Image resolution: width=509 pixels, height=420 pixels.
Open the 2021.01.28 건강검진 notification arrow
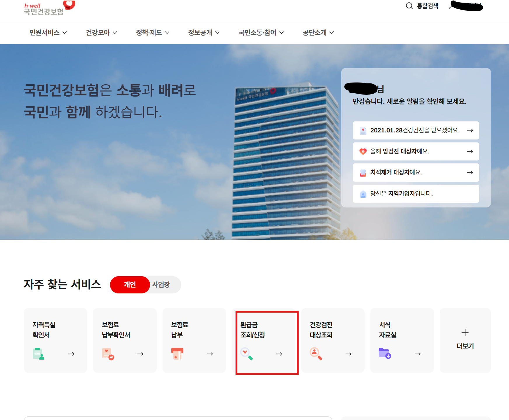click(470, 130)
